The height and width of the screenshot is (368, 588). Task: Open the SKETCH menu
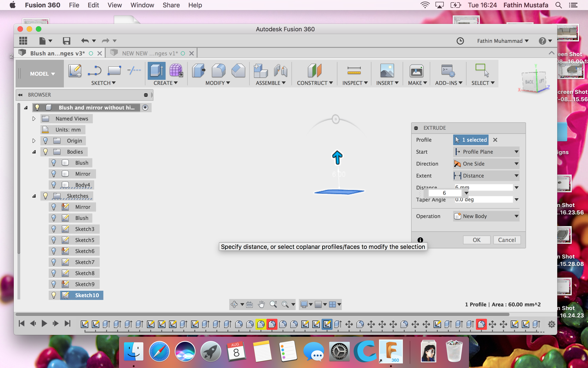(x=103, y=83)
